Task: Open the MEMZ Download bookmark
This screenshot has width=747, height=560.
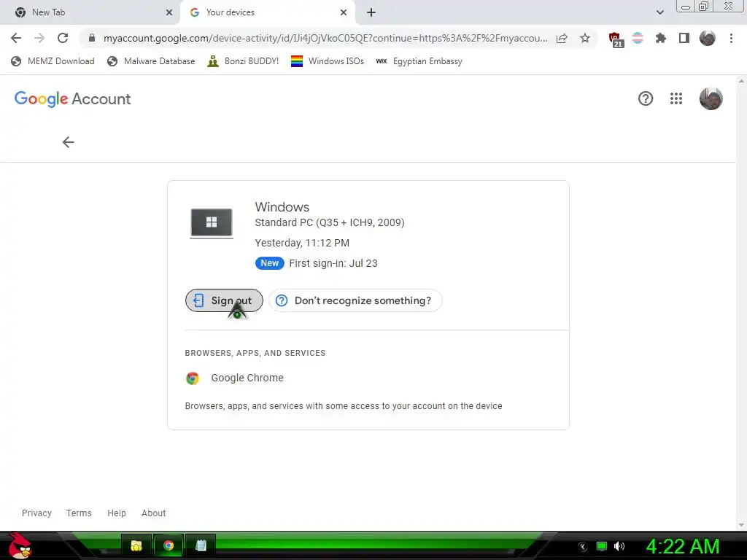Action: click(x=53, y=61)
